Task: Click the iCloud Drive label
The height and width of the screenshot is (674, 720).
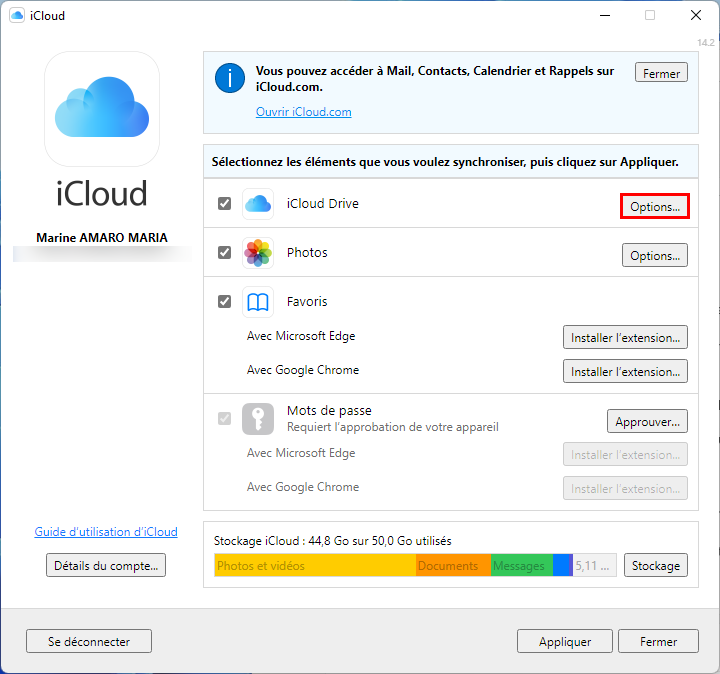Action: 323,203
